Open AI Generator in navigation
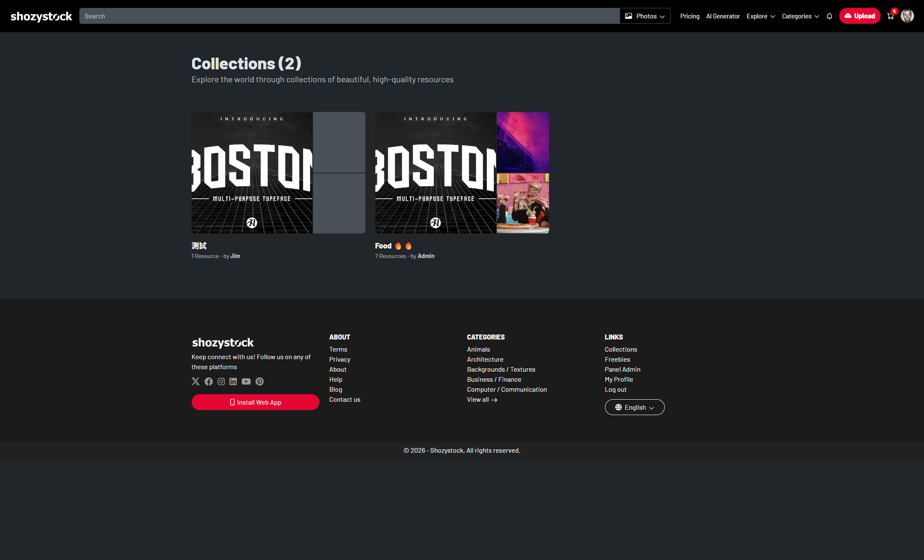The width and height of the screenshot is (924, 560). 723,16
